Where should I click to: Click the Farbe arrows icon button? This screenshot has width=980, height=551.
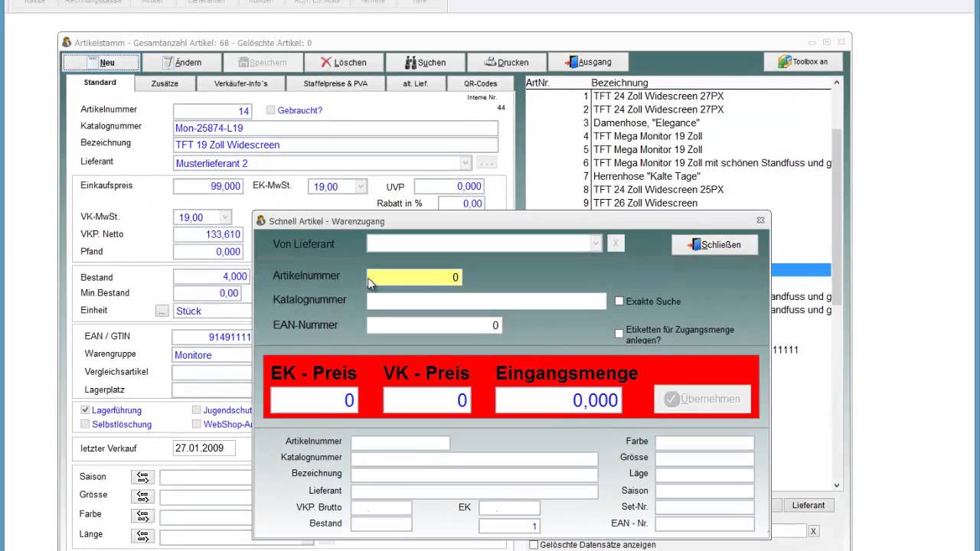point(142,516)
